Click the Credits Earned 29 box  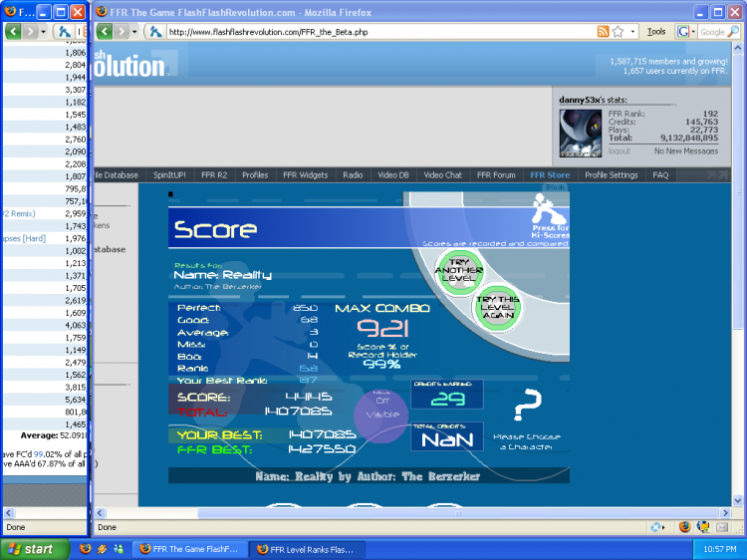(447, 395)
